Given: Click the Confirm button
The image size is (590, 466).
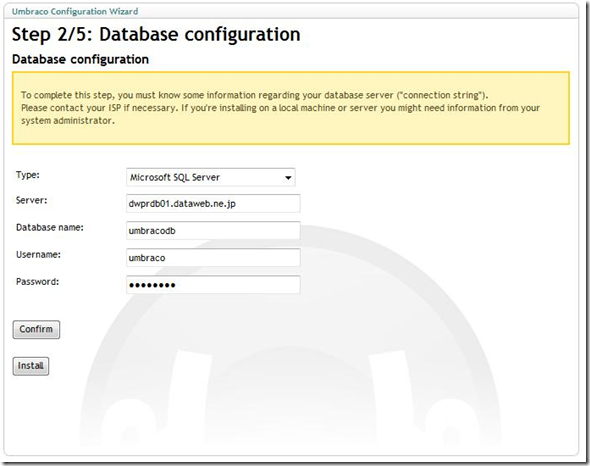Looking at the screenshot, I should tap(36, 329).
